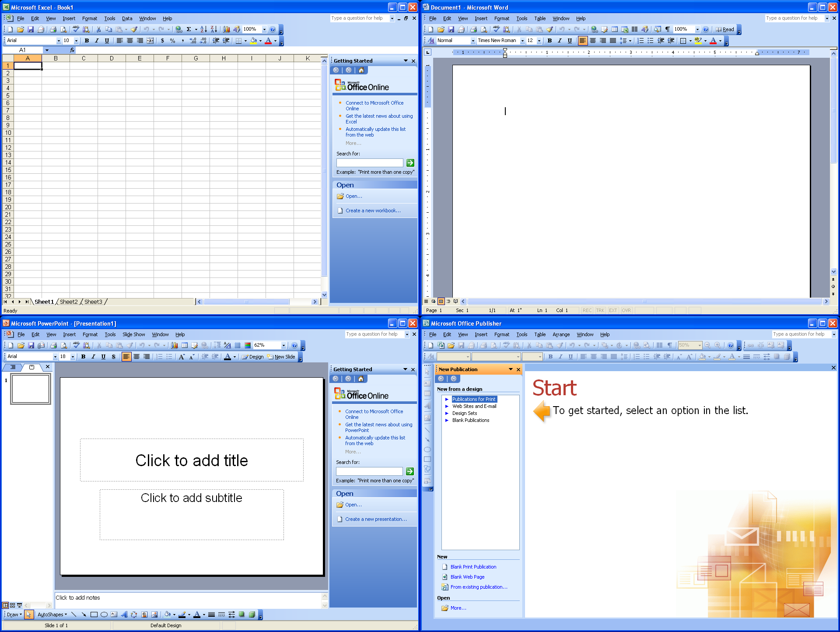Expand the Publications for Print tree item
The image size is (840, 632).
[x=447, y=399]
